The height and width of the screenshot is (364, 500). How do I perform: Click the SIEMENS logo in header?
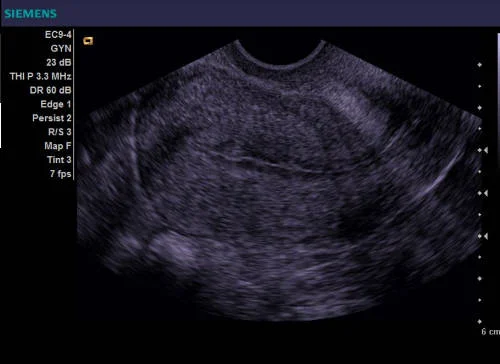(x=30, y=14)
